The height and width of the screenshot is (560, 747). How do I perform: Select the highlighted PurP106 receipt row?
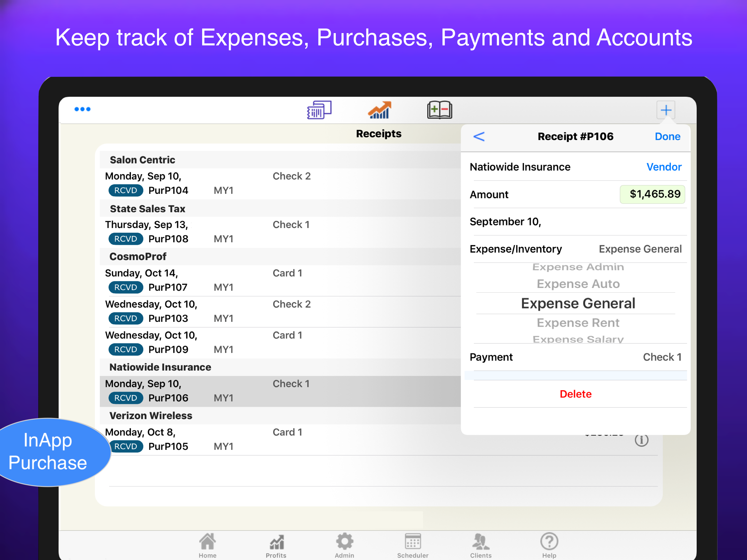click(x=280, y=391)
